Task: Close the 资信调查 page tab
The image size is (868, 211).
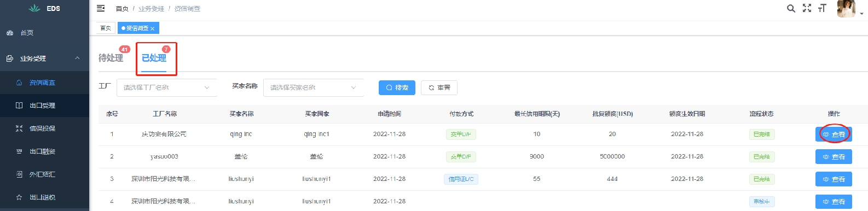Action: point(153,28)
